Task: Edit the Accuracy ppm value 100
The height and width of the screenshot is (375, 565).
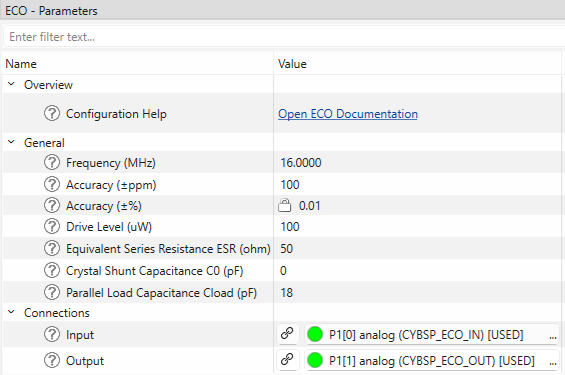Action: (x=290, y=184)
